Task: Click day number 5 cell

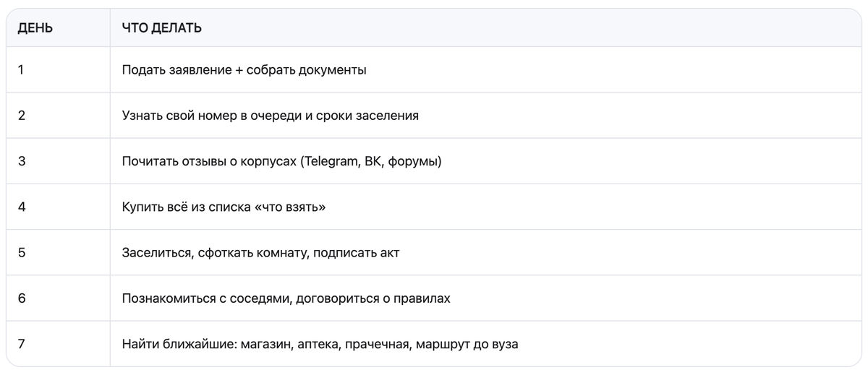Action: point(22,253)
